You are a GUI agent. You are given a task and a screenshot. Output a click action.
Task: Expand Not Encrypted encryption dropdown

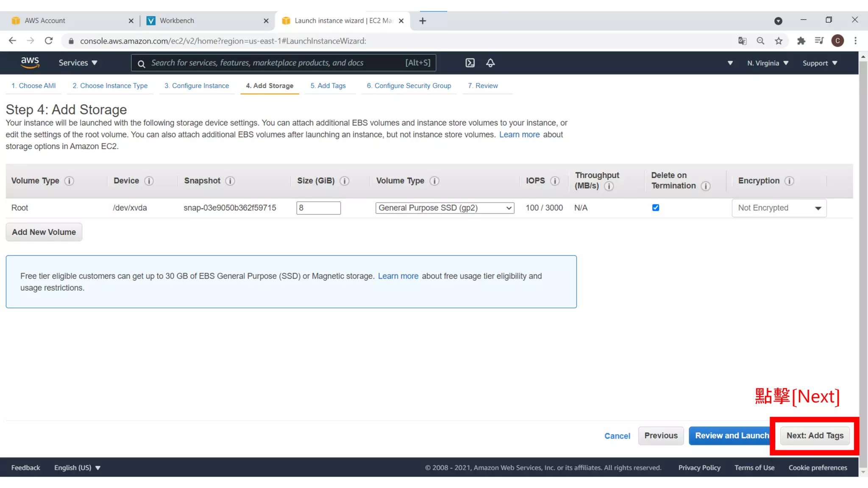click(779, 208)
